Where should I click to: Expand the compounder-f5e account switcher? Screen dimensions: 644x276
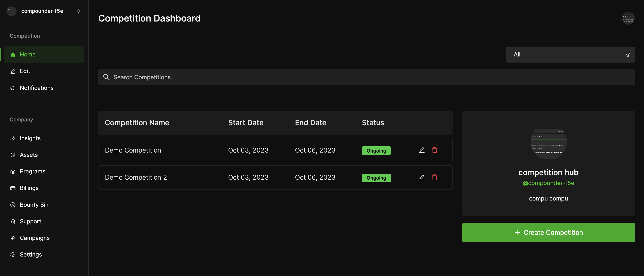coord(79,11)
